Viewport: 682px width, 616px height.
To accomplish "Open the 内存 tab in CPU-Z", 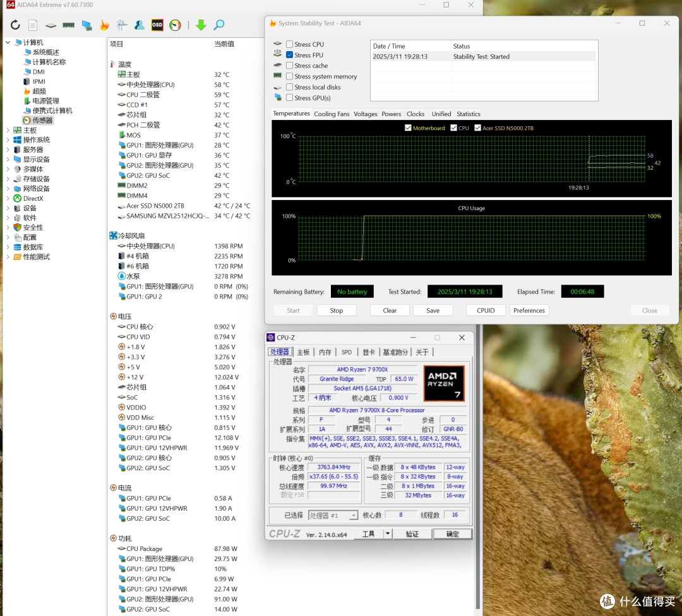I will point(325,352).
